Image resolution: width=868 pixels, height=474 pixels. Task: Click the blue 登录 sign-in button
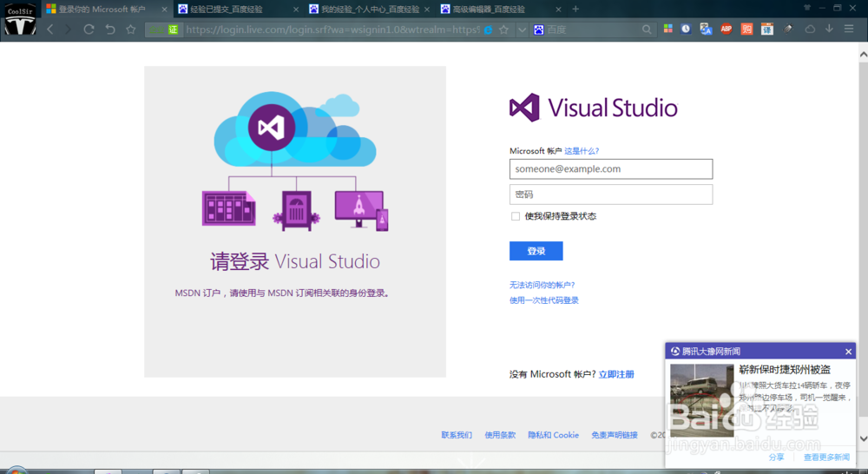pos(536,251)
